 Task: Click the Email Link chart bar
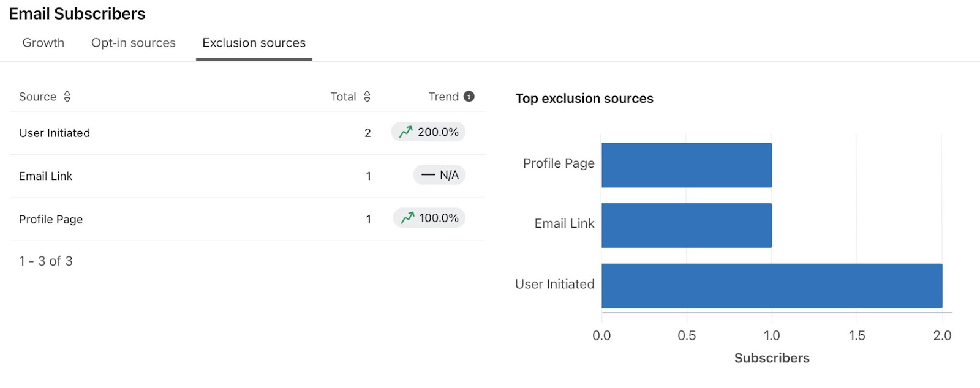686,225
